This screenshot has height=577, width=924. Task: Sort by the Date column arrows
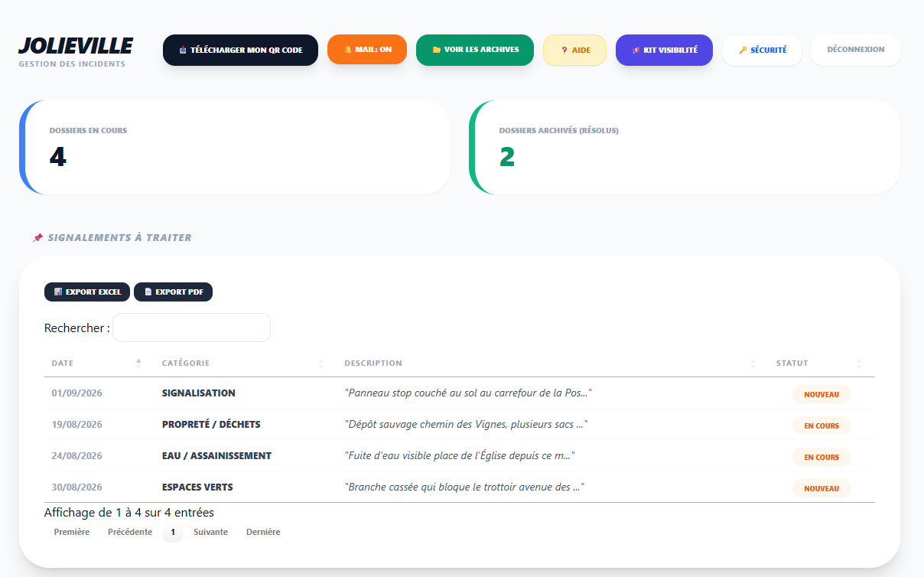(138, 363)
